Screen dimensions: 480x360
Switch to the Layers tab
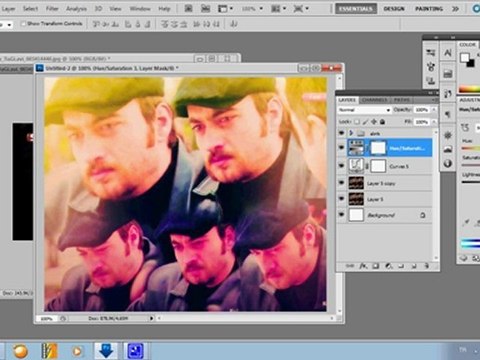pyautogui.click(x=347, y=100)
